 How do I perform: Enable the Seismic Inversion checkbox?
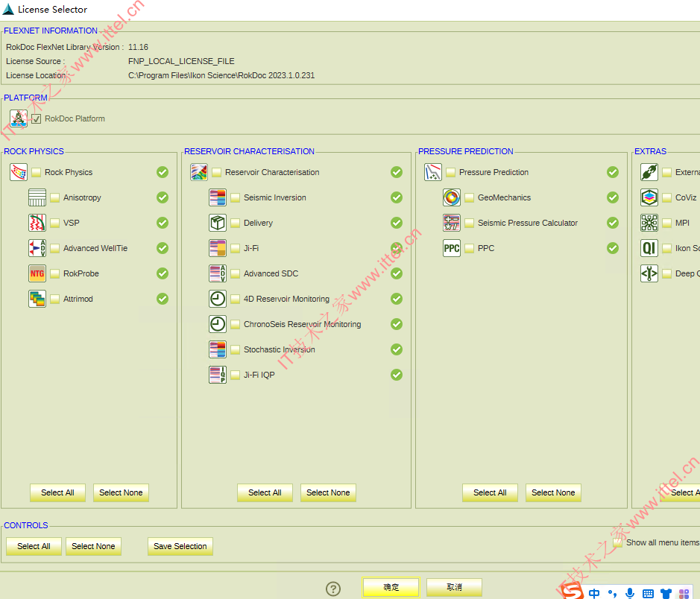[x=236, y=197]
